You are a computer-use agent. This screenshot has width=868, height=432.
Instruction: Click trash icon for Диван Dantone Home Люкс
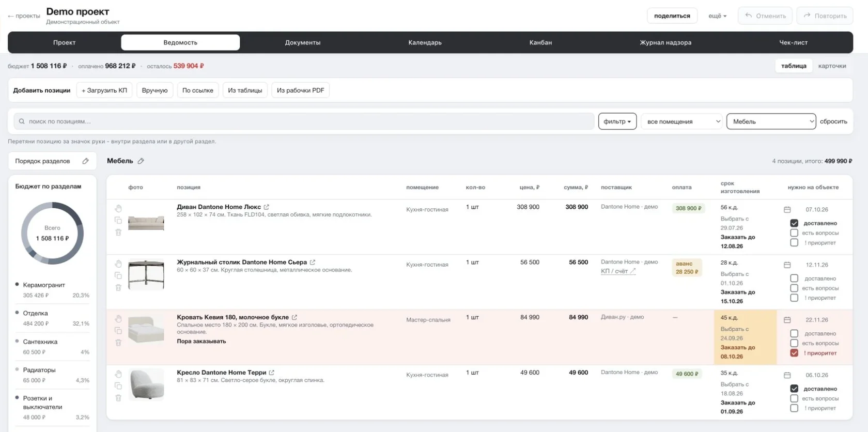118,233
